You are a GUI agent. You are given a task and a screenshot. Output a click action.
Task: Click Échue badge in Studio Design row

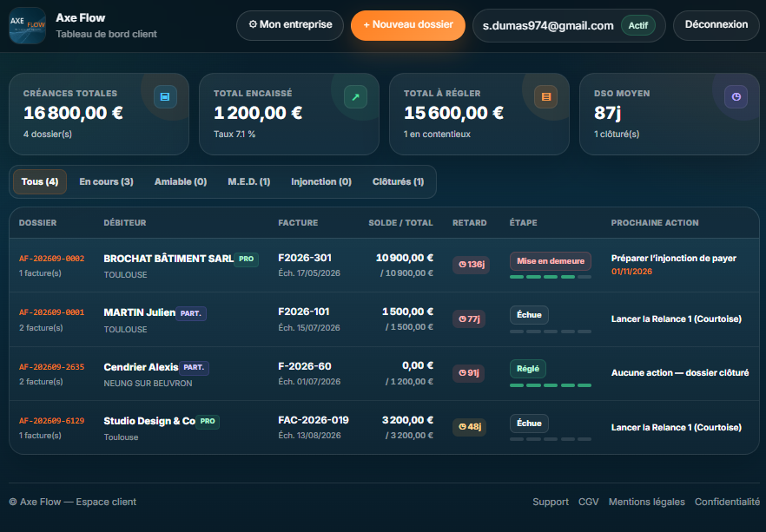click(529, 424)
